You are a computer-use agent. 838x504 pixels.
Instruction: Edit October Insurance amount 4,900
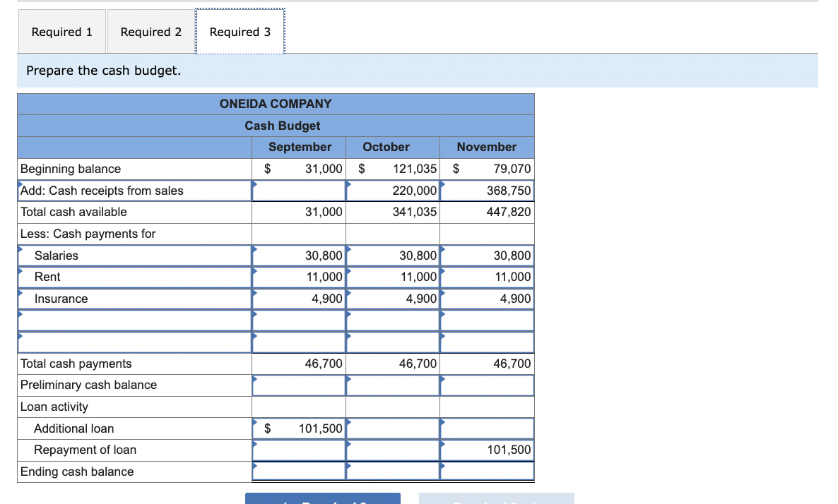coord(393,299)
